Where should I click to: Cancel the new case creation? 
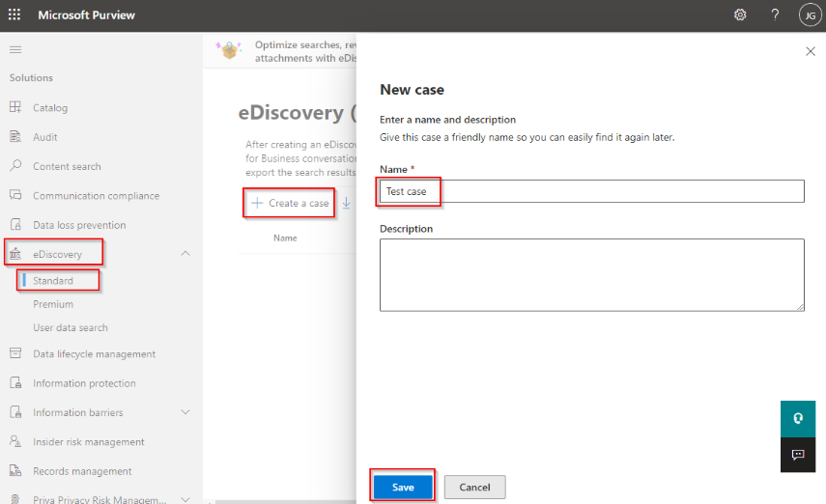(x=474, y=488)
